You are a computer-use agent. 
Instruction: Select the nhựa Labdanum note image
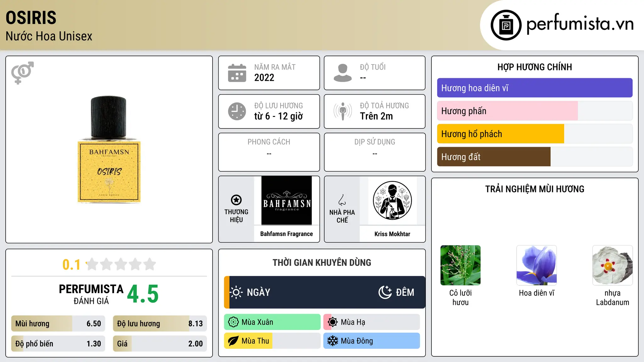[613, 265]
